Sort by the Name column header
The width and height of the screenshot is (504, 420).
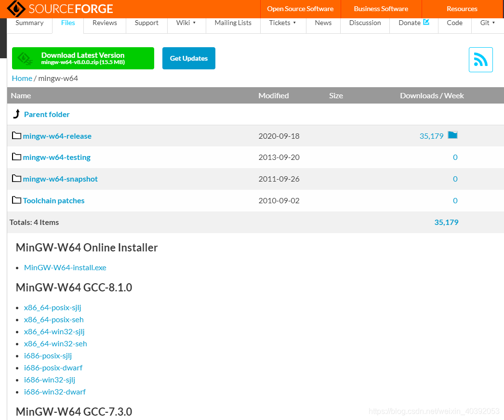point(21,96)
